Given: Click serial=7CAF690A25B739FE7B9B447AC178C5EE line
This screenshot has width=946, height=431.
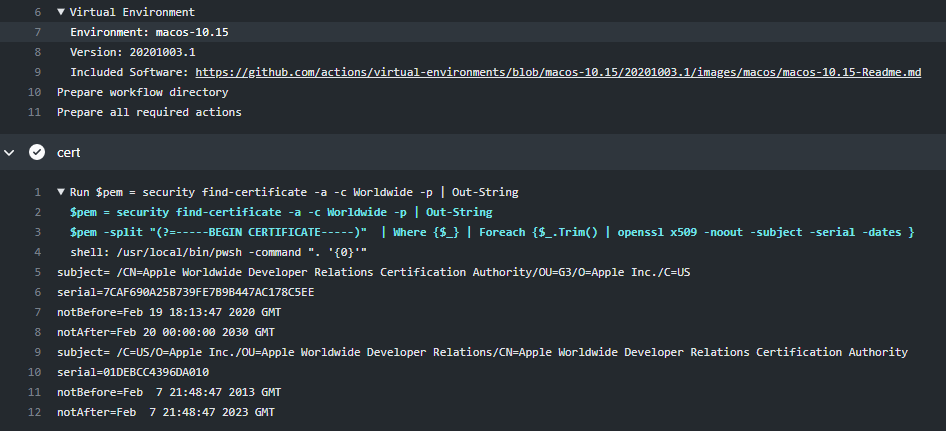Looking at the screenshot, I should click(185, 292).
